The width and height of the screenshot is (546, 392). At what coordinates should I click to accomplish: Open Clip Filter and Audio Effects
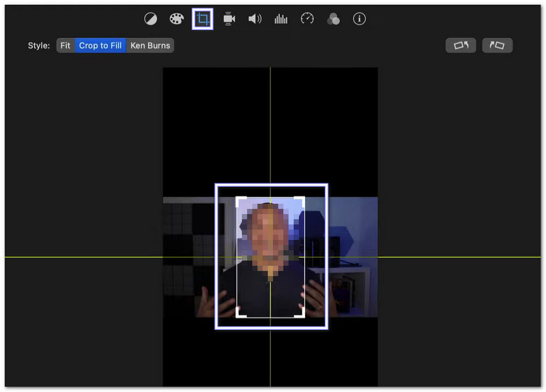[333, 19]
